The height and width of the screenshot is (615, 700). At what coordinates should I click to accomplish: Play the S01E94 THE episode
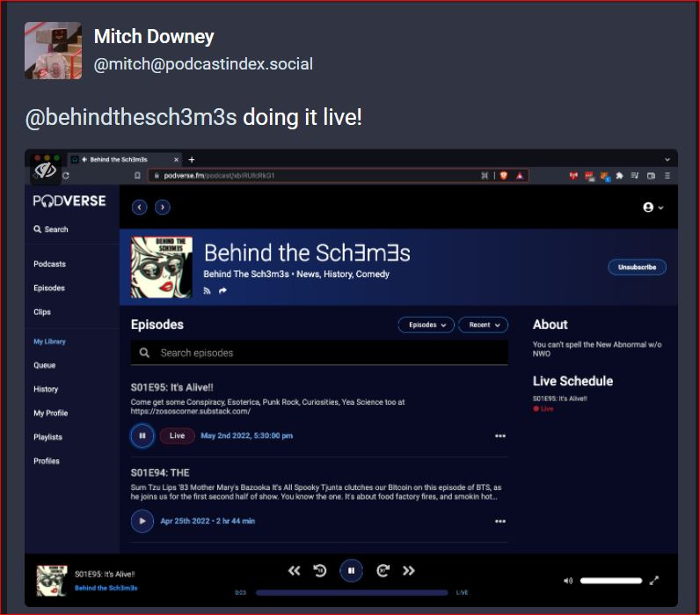[142, 521]
